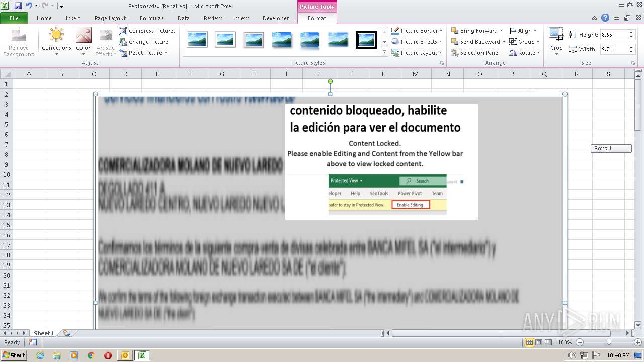Apply the first picture style thumbnail
The height and width of the screenshot is (362, 644).
pos(197,39)
